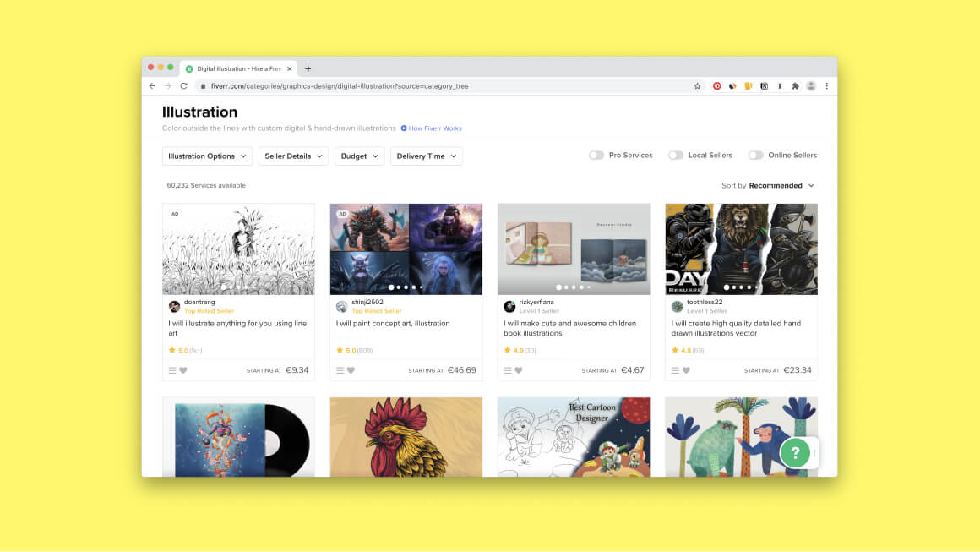Turn on the Local Sellers toggle

click(676, 155)
